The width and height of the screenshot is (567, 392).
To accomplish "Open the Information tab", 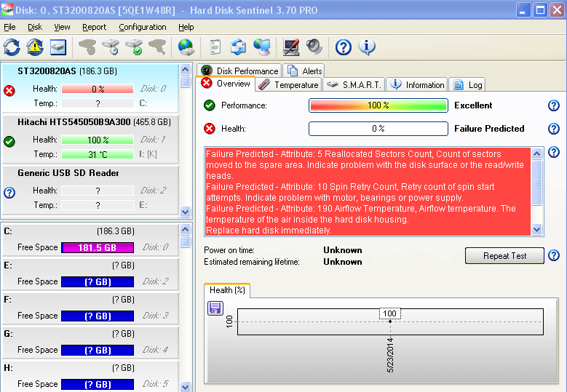I will (x=417, y=85).
